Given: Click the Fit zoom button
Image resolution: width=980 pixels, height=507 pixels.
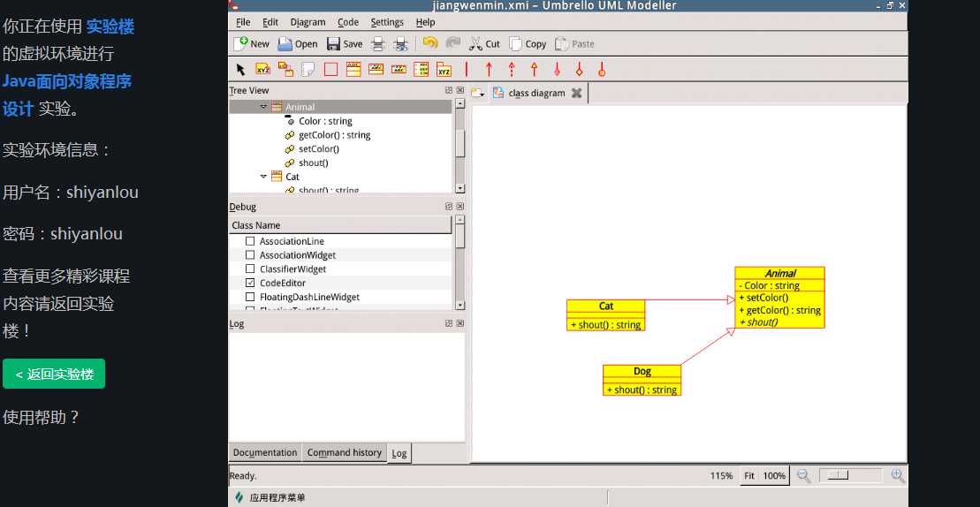Looking at the screenshot, I should tap(749, 476).
